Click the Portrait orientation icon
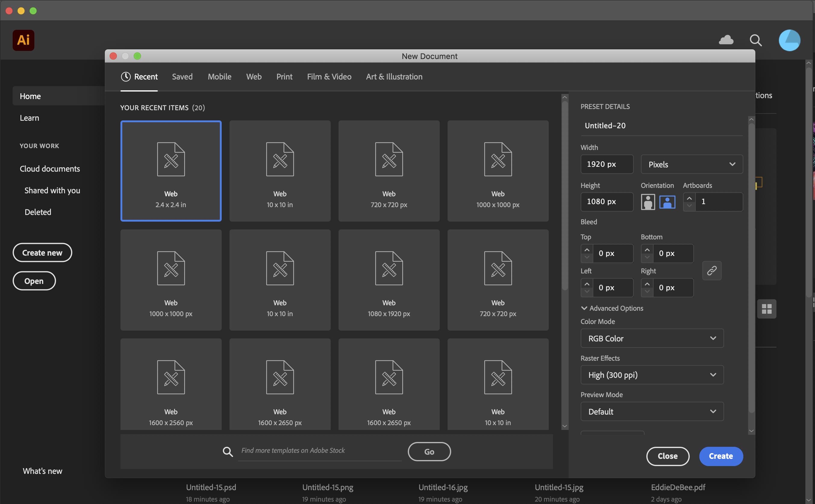 [648, 201]
